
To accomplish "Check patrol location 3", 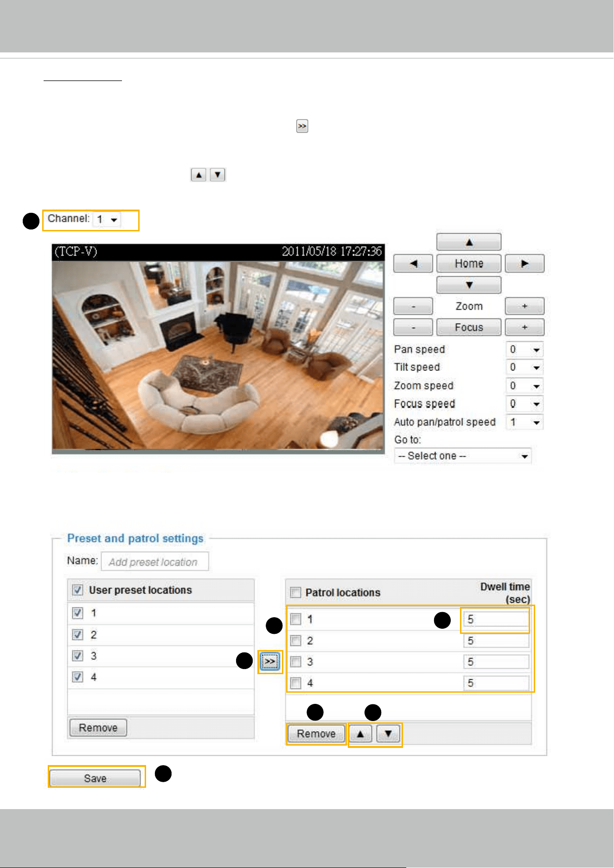I will coord(295,662).
